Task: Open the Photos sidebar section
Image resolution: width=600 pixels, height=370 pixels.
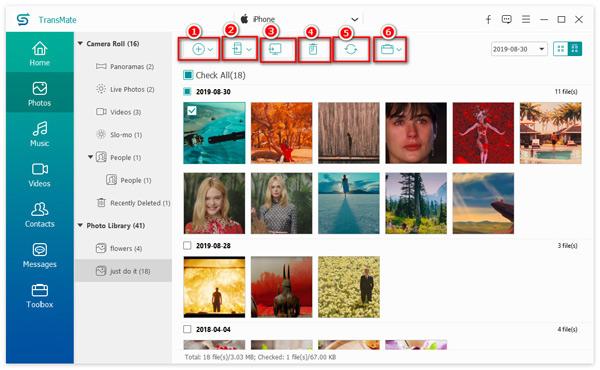Action: (40, 93)
